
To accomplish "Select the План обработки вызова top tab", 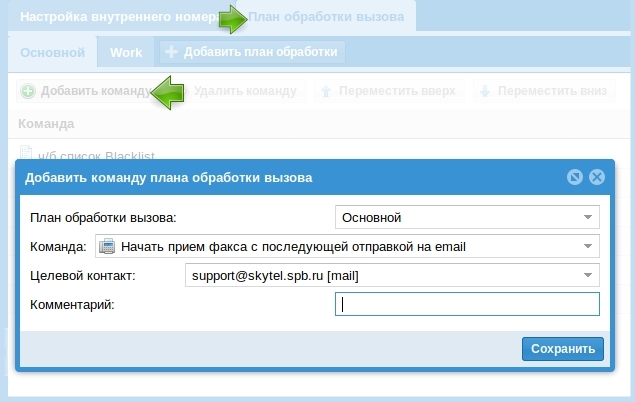I will [x=326, y=19].
